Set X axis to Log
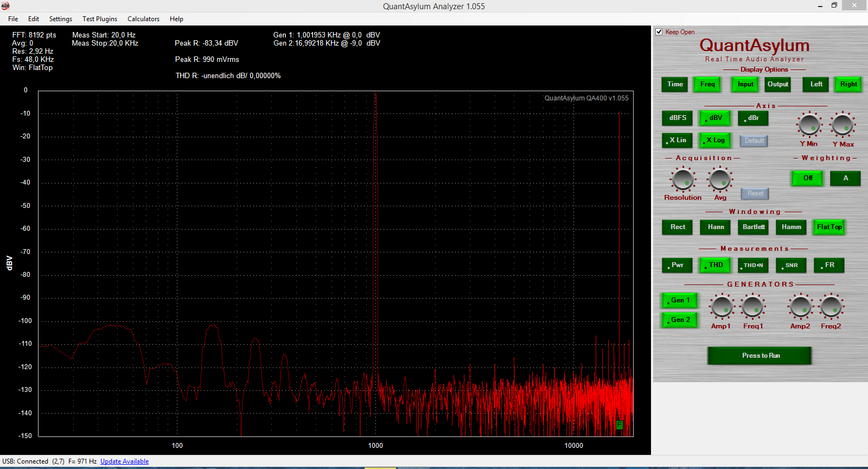 (x=715, y=140)
